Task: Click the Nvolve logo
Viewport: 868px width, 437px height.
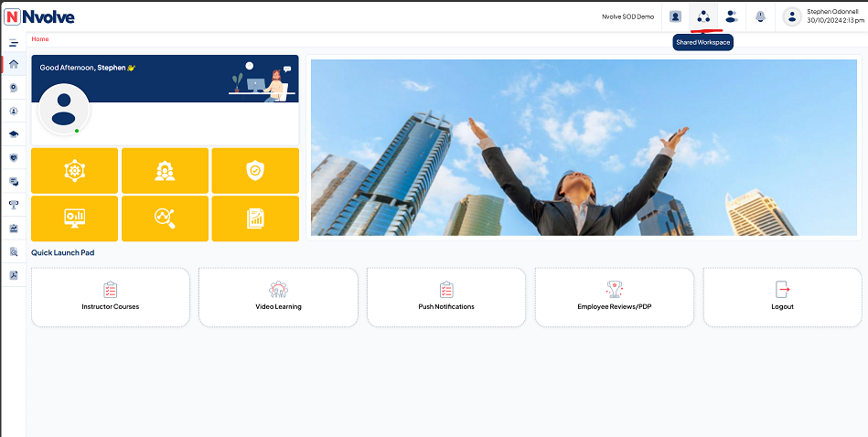Action: [39, 16]
